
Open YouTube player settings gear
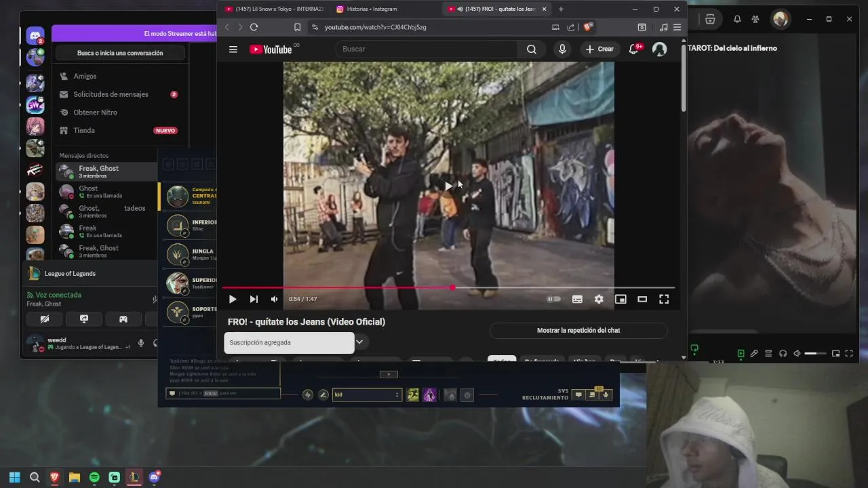(x=599, y=299)
